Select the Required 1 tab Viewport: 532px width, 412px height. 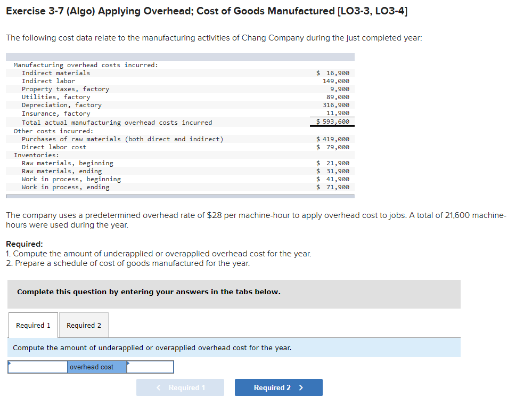32,325
